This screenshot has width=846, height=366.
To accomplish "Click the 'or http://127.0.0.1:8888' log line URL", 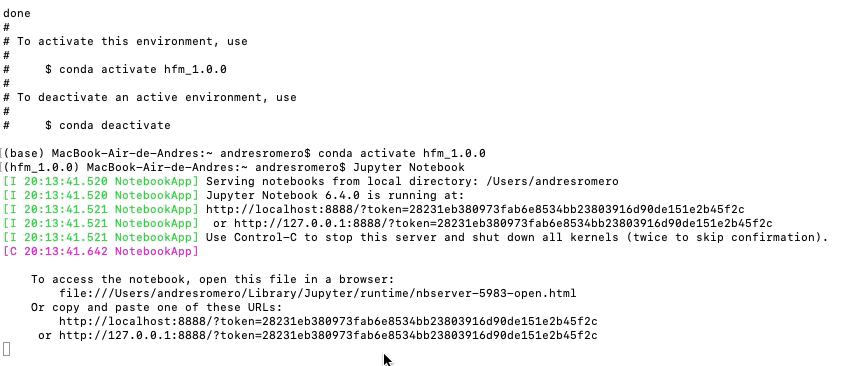I will (493, 223).
